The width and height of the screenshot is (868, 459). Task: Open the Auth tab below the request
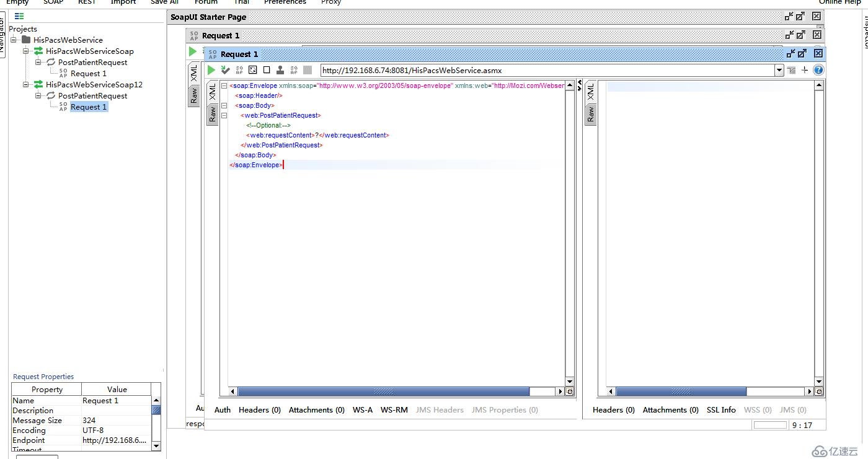(x=223, y=409)
